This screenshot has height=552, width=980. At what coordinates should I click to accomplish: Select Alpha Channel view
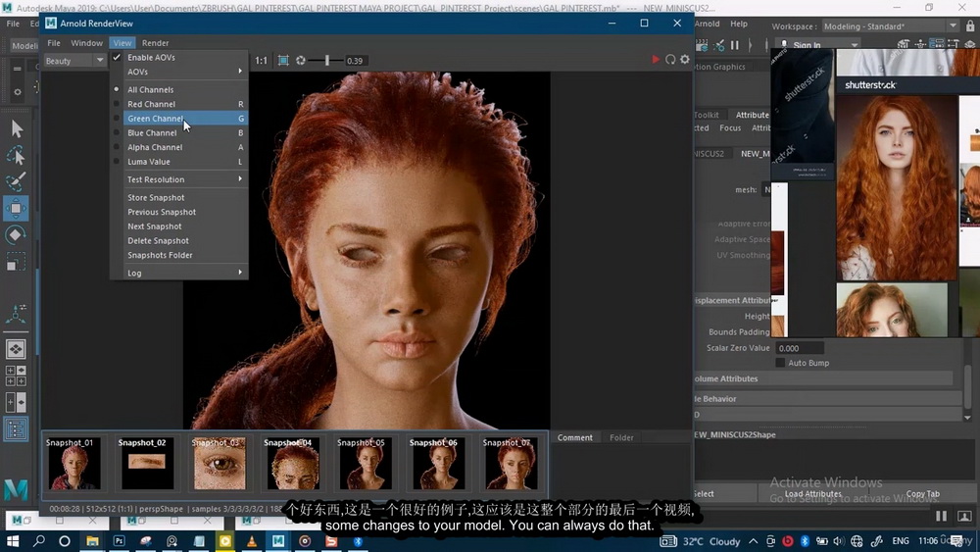pyautogui.click(x=178, y=147)
